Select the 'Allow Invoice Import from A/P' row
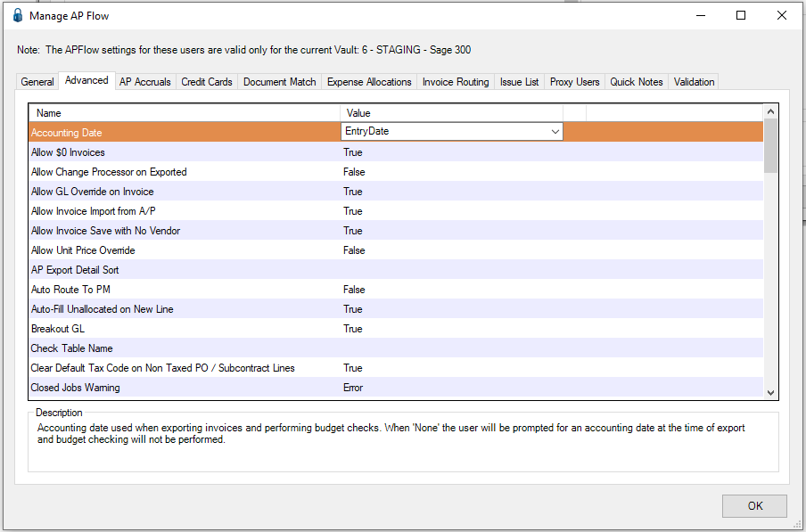 coord(397,211)
